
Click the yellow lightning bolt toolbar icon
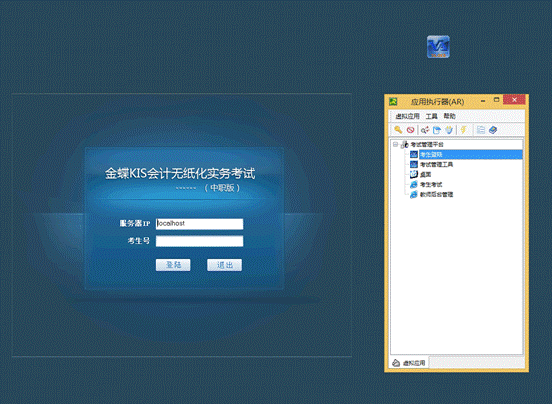pyautogui.click(x=464, y=130)
